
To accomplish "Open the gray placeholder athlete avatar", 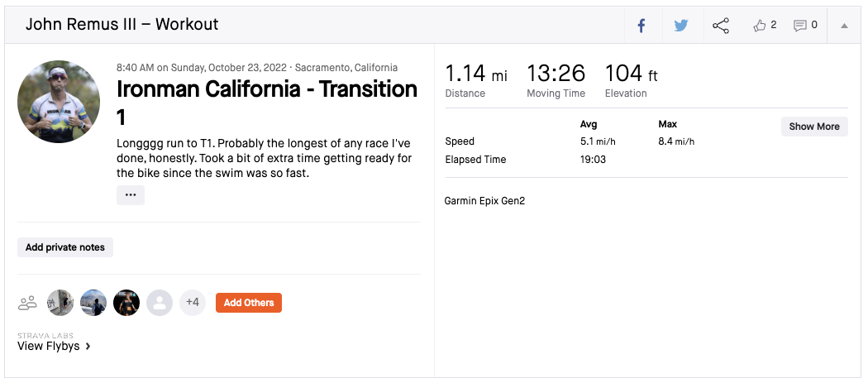I will [x=160, y=303].
